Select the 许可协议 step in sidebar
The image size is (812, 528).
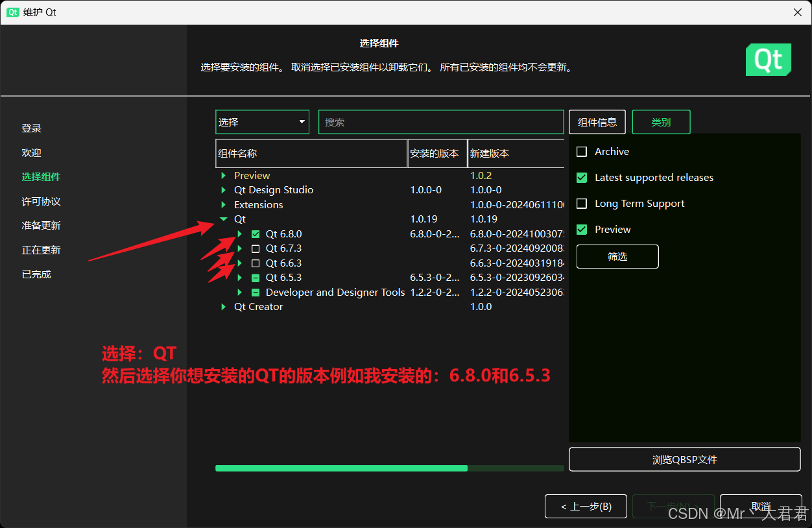[x=41, y=202]
